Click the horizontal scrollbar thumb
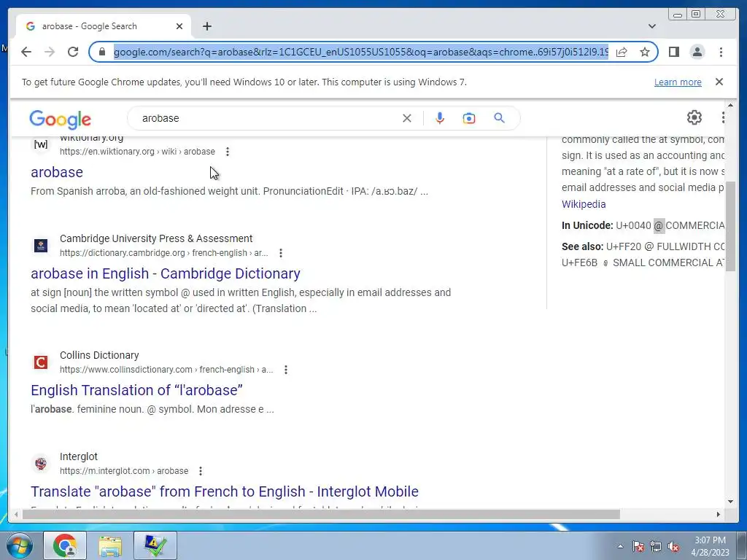 (x=322, y=514)
